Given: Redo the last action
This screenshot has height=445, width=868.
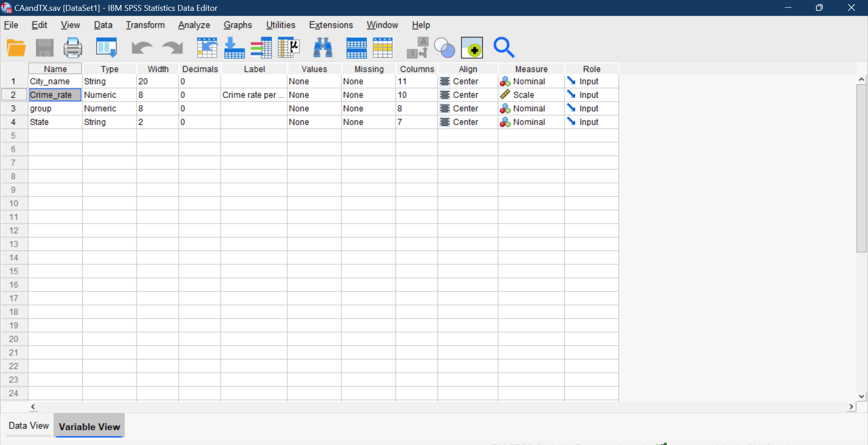Looking at the screenshot, I should (172, 47).
